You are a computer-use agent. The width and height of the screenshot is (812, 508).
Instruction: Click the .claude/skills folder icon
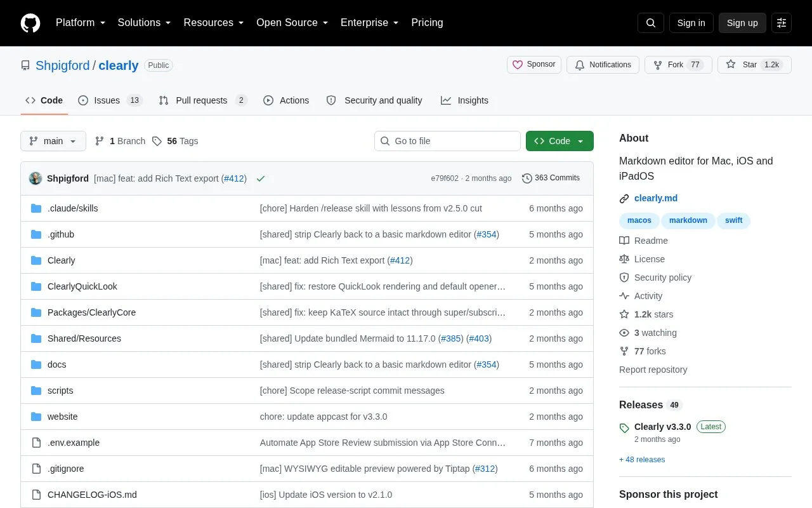click(36, 208)
